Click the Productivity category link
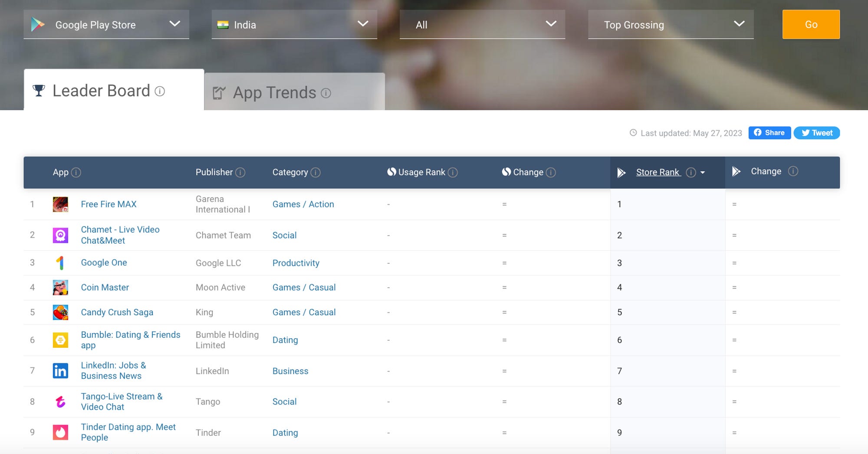 click(x=296, y=263)
